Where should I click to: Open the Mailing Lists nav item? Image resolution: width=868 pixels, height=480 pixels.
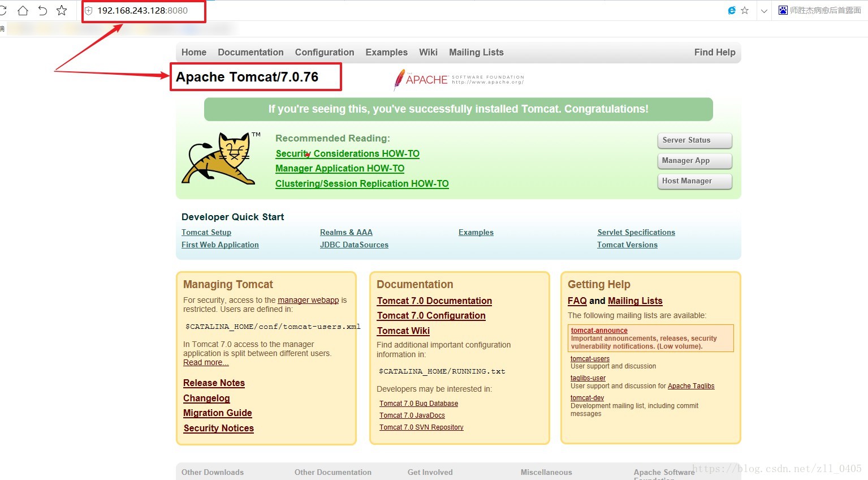(x=476, y=52)
